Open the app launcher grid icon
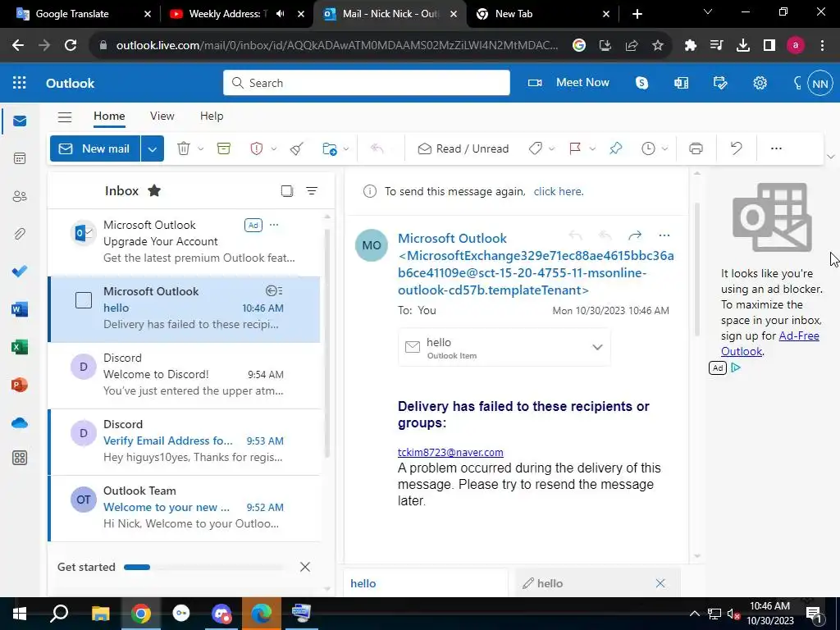Image resolution: width=840 pixels, height=630 pixels. coord(20,83)
